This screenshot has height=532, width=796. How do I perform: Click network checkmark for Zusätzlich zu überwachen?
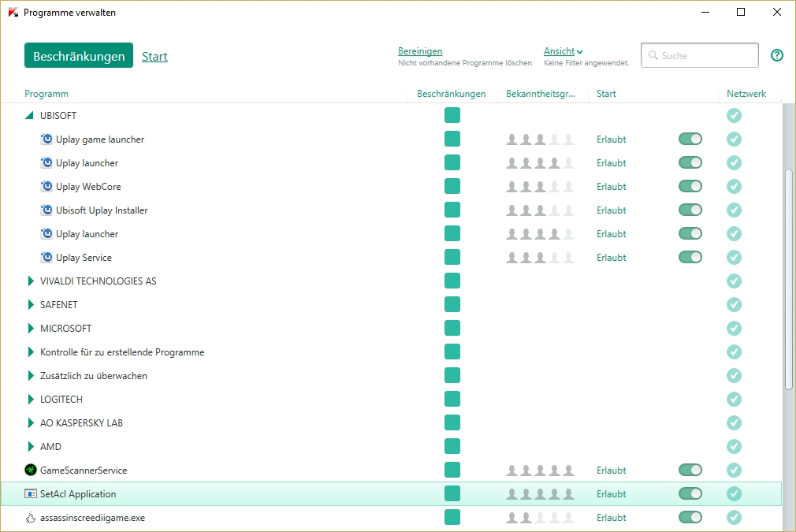click(x=734, y=375)
